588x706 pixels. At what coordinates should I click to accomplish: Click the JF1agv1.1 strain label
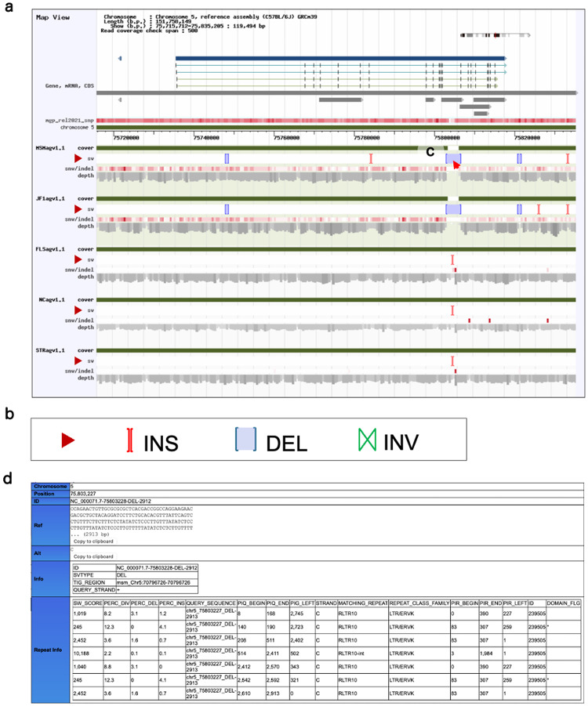point(50,198)
